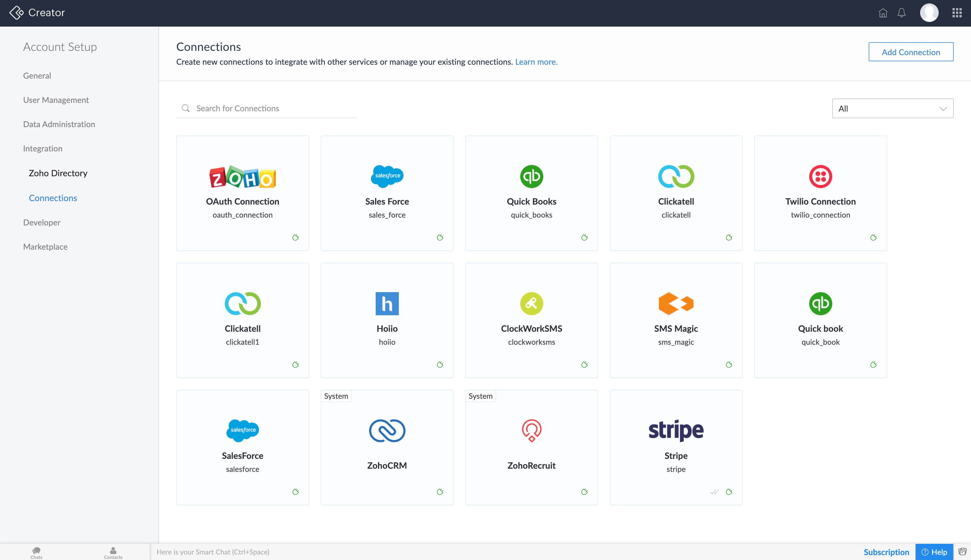Click the Clickatell title on clickatell card

(x=676, y=201)
